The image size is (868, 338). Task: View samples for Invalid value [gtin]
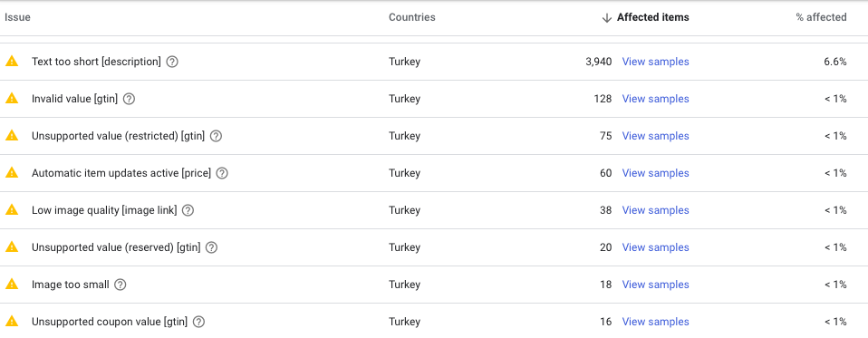(x=655, y=99)
